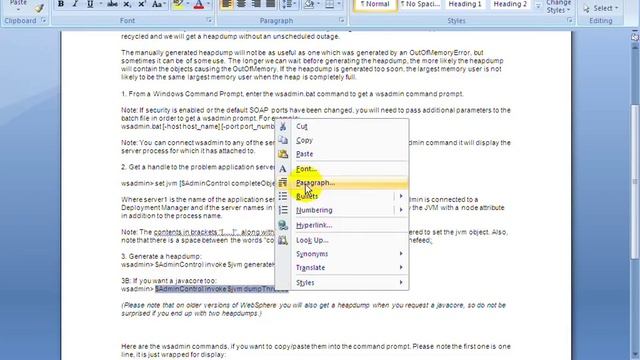Click the text '3. Generate a heapdump:'
This screenshot has width=640, height=360.
161,256
